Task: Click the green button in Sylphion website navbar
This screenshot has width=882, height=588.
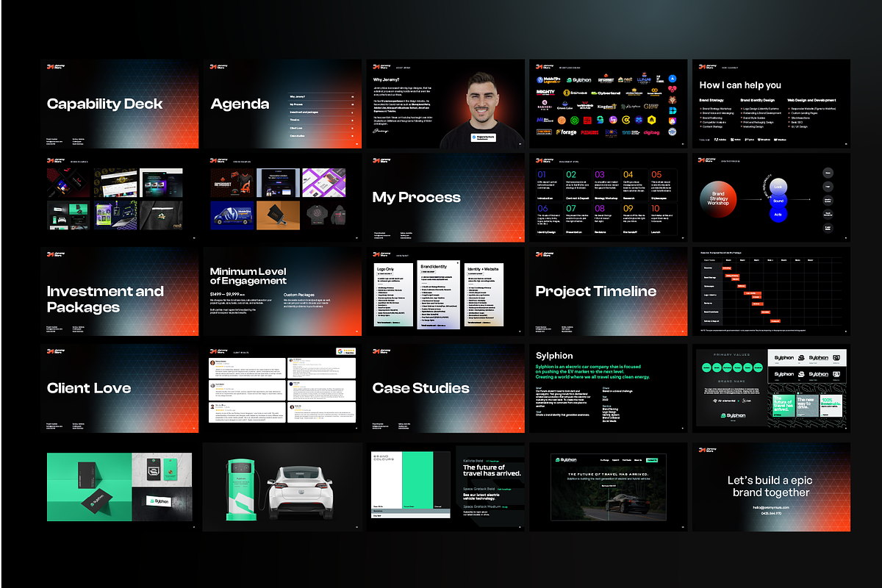Action: [x=651, y=460]
